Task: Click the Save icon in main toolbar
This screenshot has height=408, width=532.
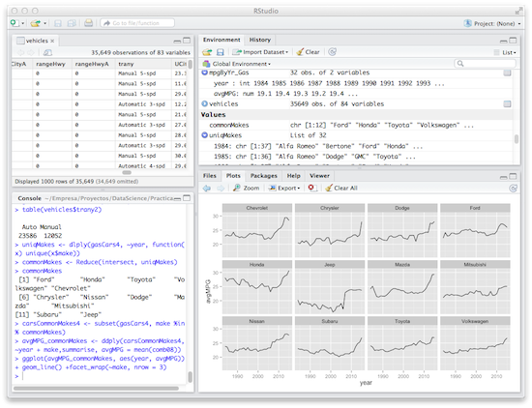Action: coord(58,23)
